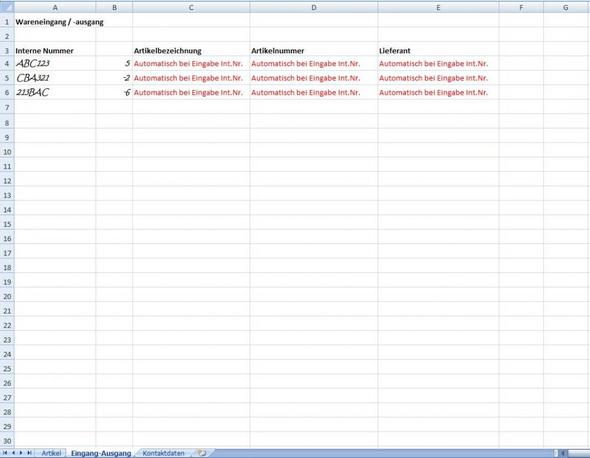Select column D header
Viewport: 590px width, 458px height.
click(314, 8)
